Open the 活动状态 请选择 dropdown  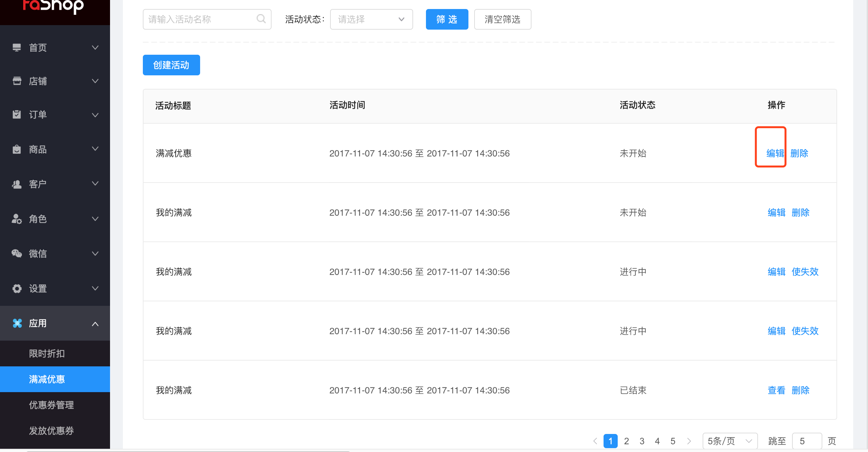[371, 19]
